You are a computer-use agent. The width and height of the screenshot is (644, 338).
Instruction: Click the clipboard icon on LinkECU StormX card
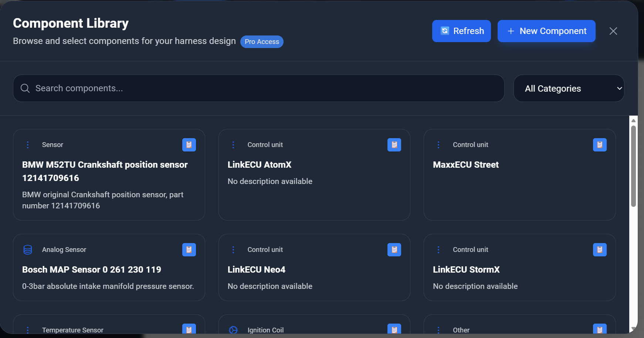tap(600, 250)
